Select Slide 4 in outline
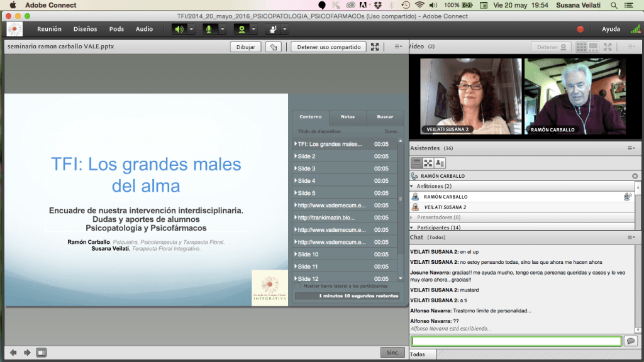The width and height of the screenshot is (644, 362). 345,181
